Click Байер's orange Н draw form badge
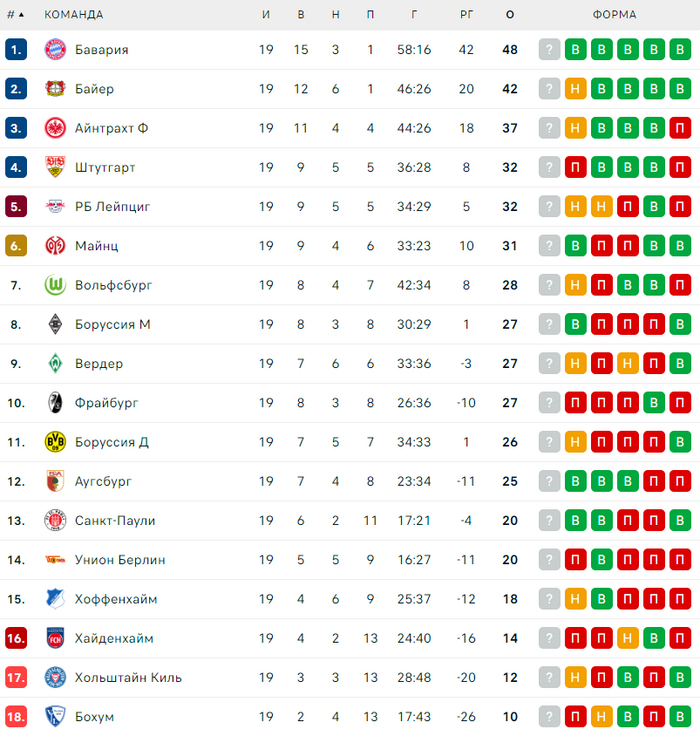Image resolution: width=700 pixels, height=736 pixels. click(x=575, y=89)
